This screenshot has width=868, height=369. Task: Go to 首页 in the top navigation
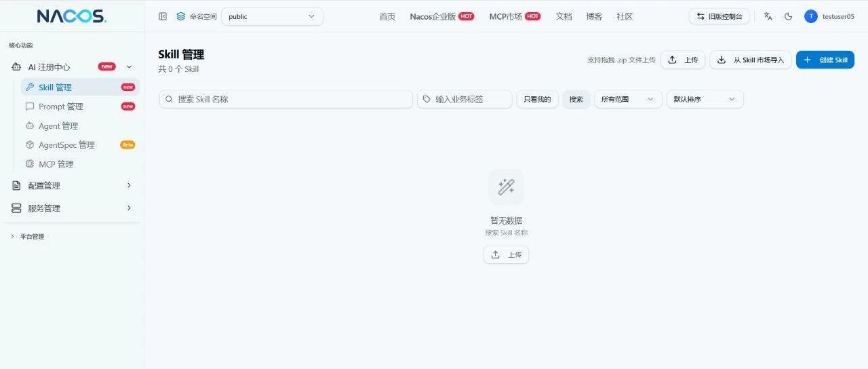tap(387, 16)
